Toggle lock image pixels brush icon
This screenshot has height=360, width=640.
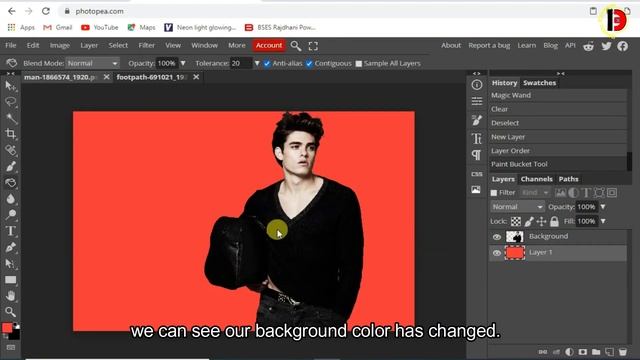click(x=529, y=221)
